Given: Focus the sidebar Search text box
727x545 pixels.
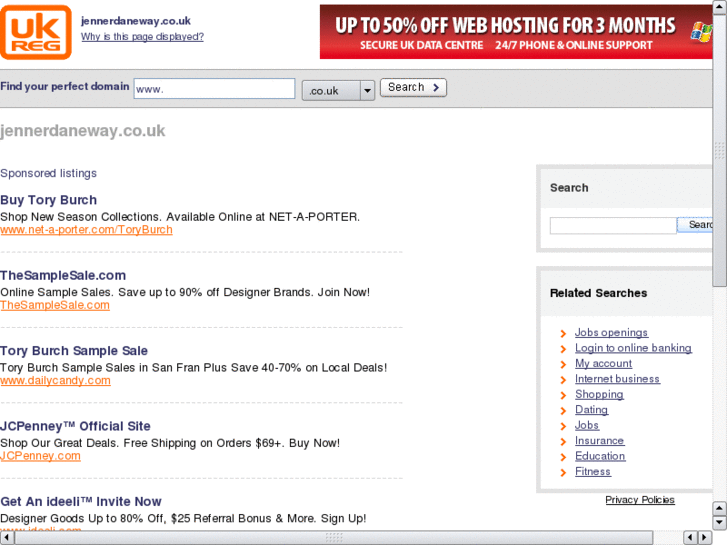Looking at the screenshot, I should click(613, 225).
